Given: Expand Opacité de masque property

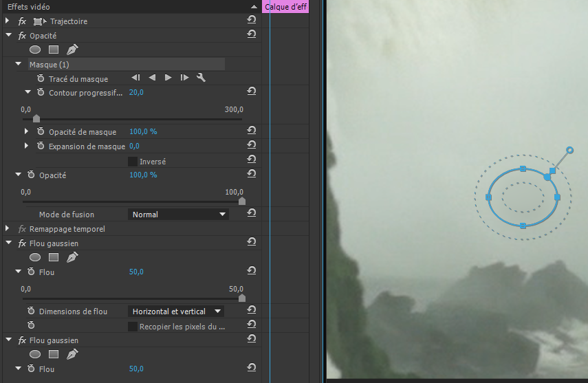Looking at the screenshot, I should (x=26, y=131).
